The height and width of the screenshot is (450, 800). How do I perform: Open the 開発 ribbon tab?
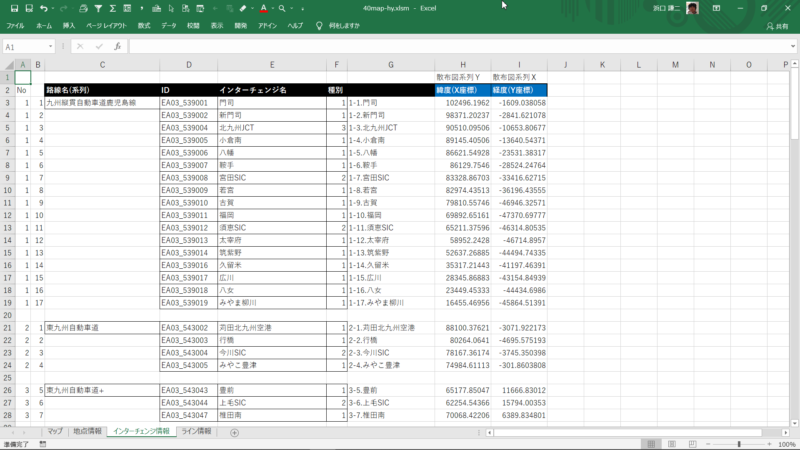pos(240,26)
